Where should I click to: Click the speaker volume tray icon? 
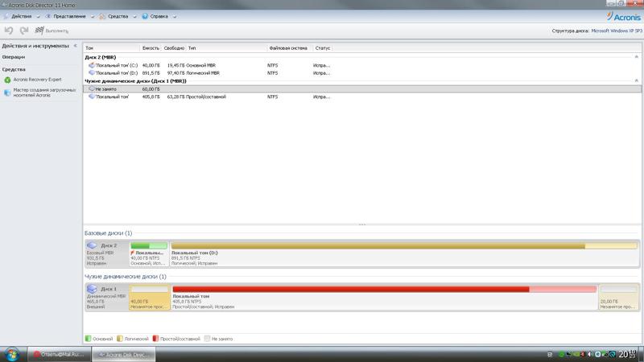pyautogui.click(x=590, y=354)
